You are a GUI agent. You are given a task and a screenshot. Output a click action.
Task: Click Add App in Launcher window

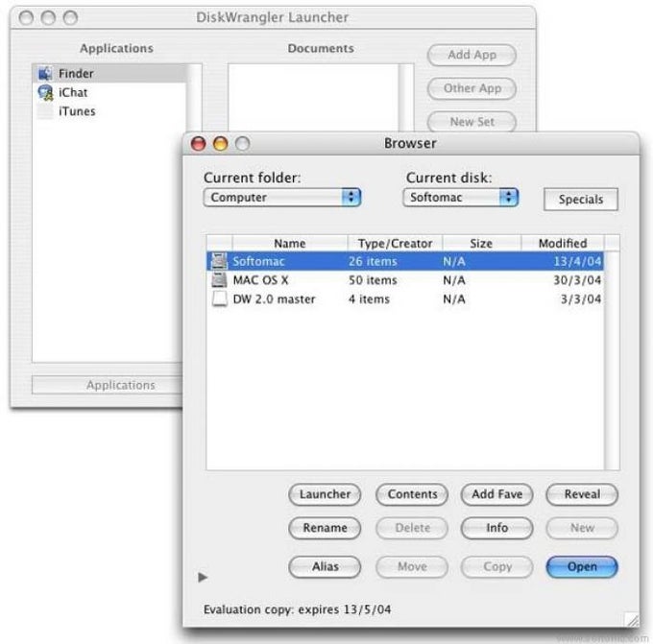(472, 55)
